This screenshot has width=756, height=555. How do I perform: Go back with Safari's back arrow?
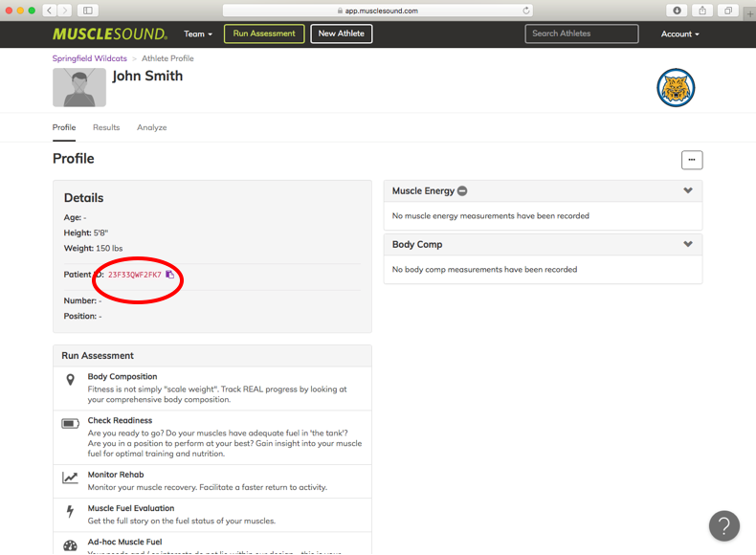coord(50,11)
